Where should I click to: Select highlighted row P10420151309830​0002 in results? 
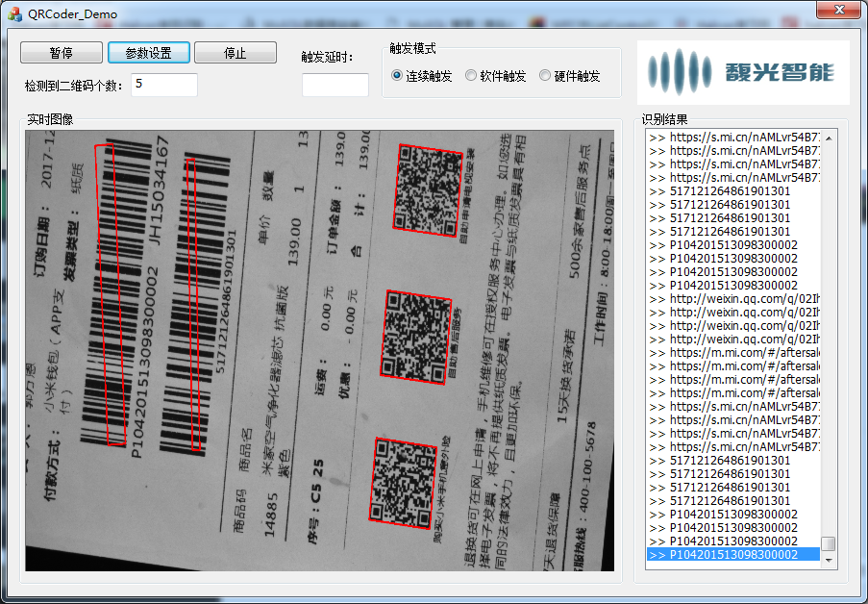click(x=733, y=555)
